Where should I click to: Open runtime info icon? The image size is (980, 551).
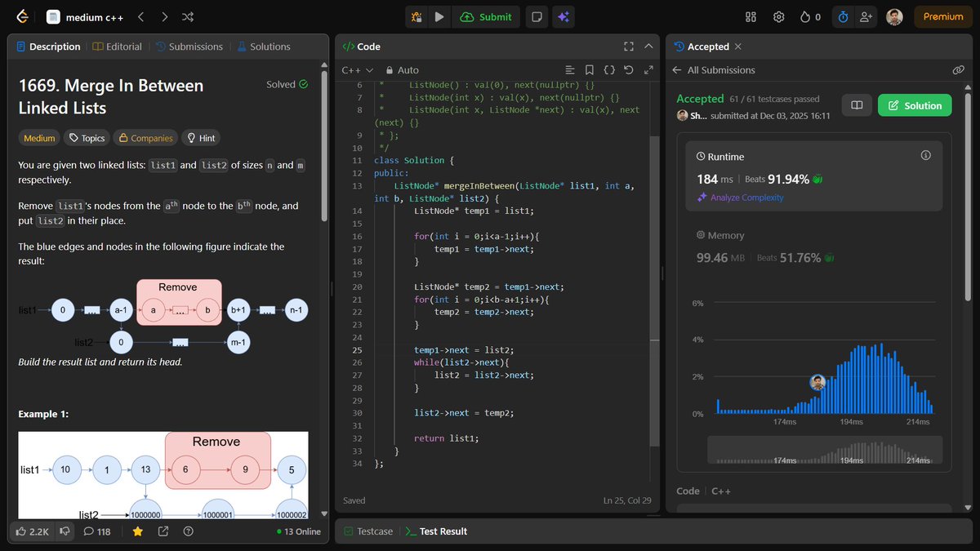click(x=926, y=155)
